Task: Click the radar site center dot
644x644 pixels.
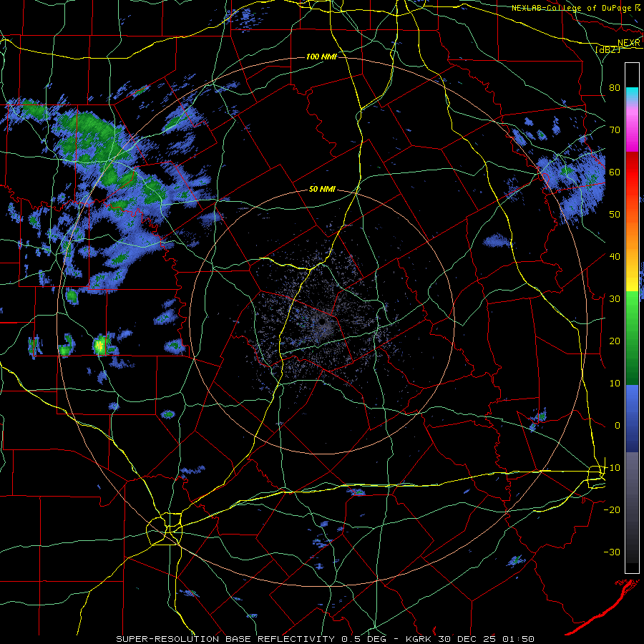Action: [323, 322]
